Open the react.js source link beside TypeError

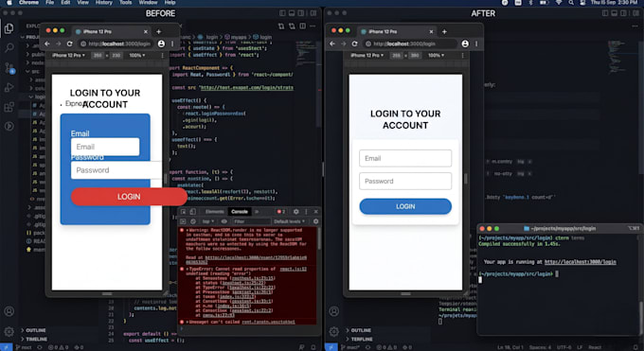pyautogui.click(x=294, y=270)
